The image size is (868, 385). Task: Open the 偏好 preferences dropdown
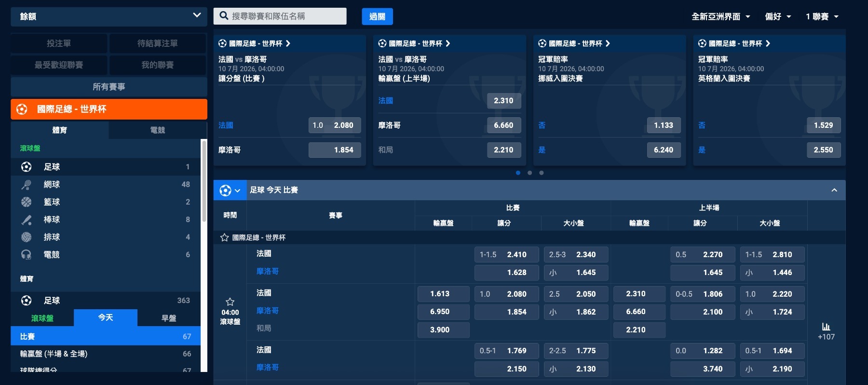(x=778, y=17)
